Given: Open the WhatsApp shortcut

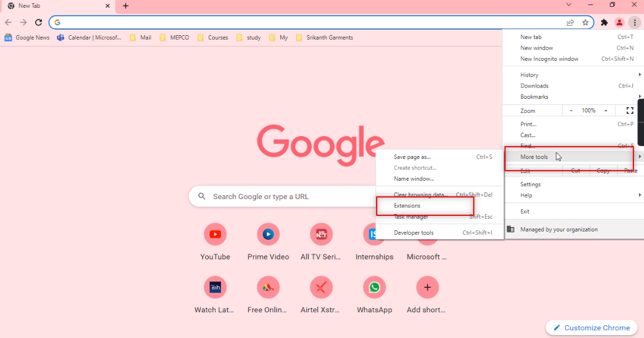Looking at the screenshot, I should [374, 294].
